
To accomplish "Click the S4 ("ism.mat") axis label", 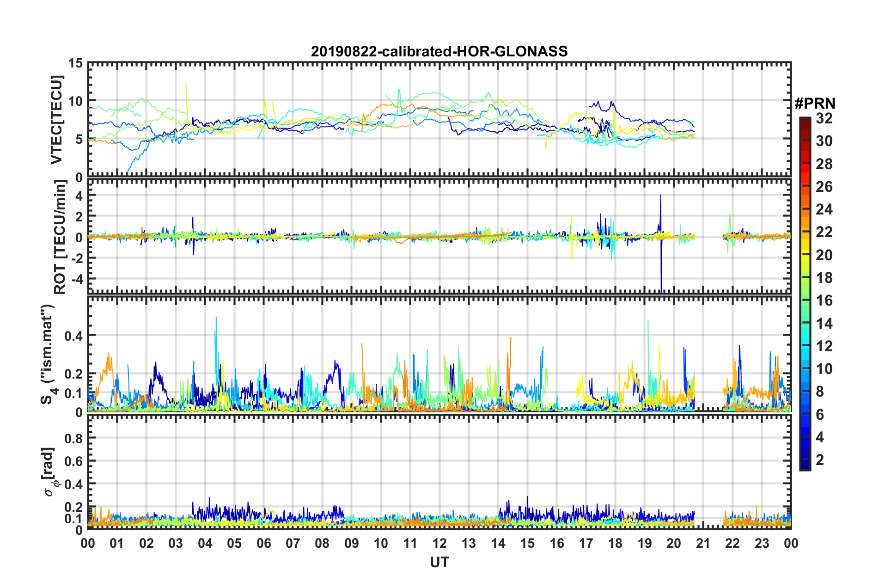I will tap(48, 354).
